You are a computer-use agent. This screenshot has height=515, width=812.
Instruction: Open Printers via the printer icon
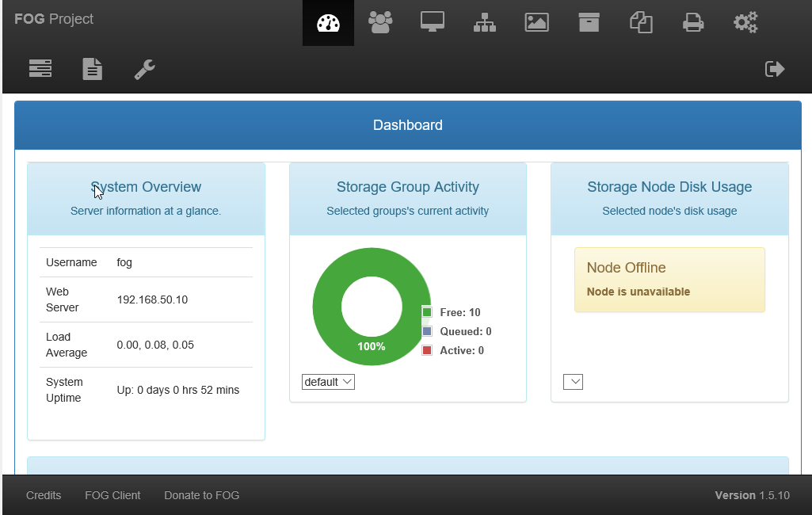coord(693,23)
